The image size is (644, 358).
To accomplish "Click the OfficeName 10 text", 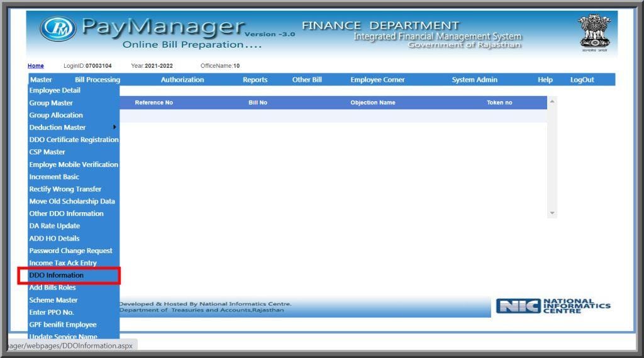I will point(220,65).
